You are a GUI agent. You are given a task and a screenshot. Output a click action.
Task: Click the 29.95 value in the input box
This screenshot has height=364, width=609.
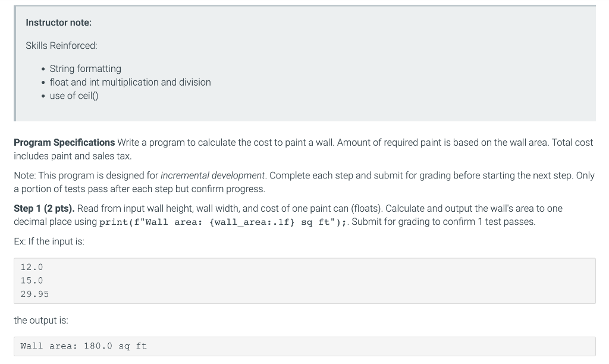pyautogui.click(x=34, y=294)
